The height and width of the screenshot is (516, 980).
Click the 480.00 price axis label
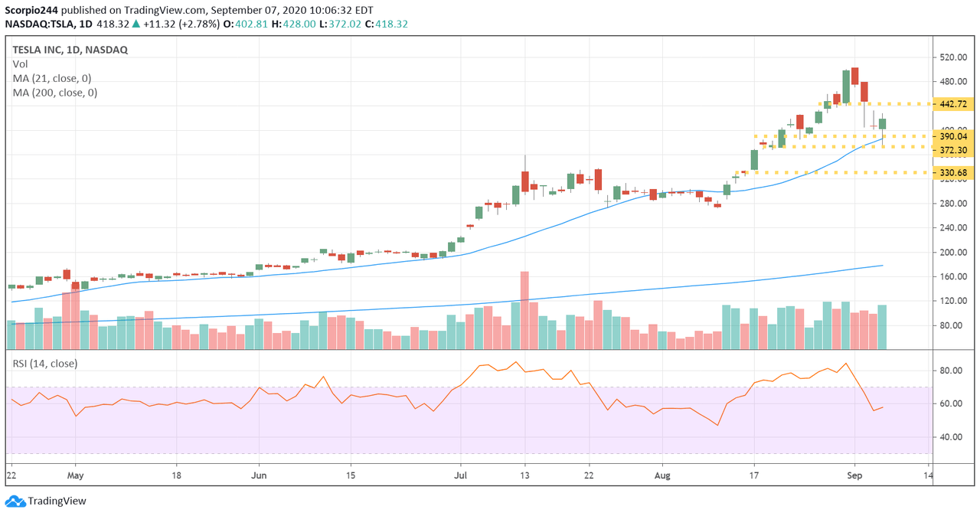tap(953, 81)
